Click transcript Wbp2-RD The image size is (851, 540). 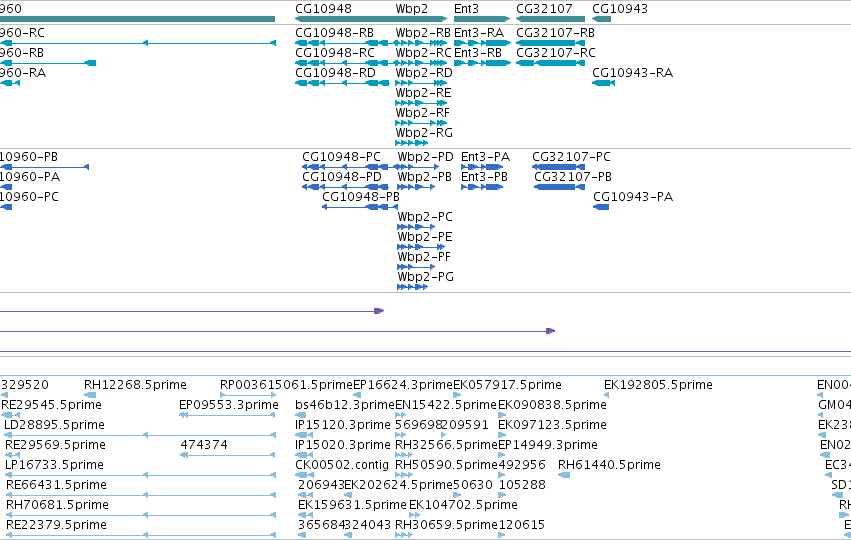coord(424,73)
